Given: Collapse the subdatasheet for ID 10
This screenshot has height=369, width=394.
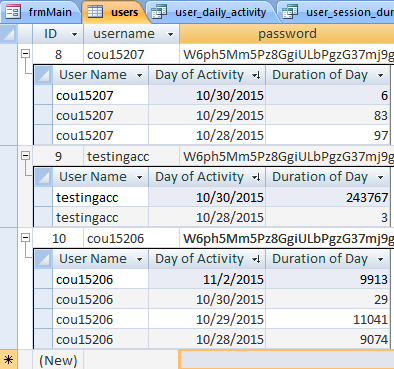Looking at the screenshot, I should pyautogui.click(x=25, y=237).
